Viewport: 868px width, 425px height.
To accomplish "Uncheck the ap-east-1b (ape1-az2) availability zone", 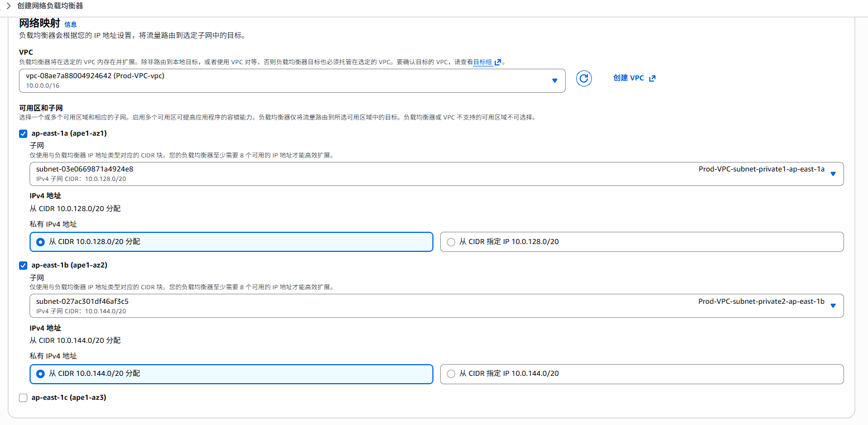I will [x=23, y=266].
